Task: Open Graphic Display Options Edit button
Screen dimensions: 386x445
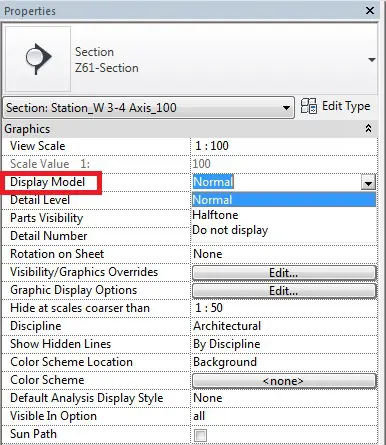Action: 284,291
